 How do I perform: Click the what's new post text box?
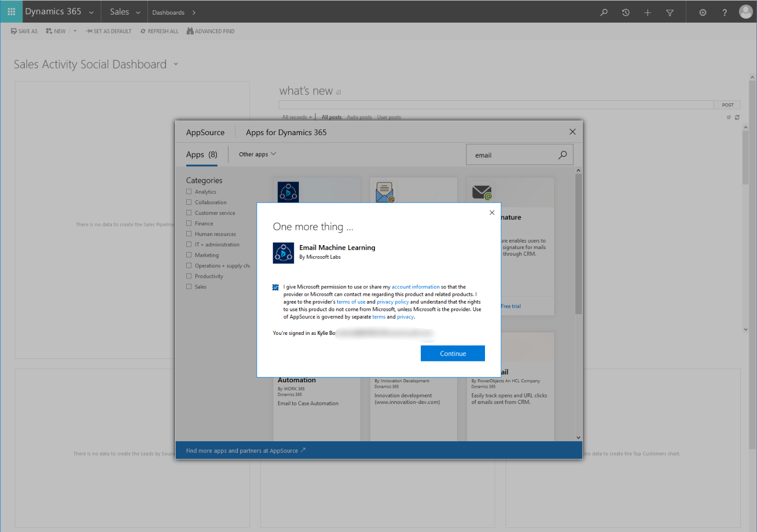[496, 105]
